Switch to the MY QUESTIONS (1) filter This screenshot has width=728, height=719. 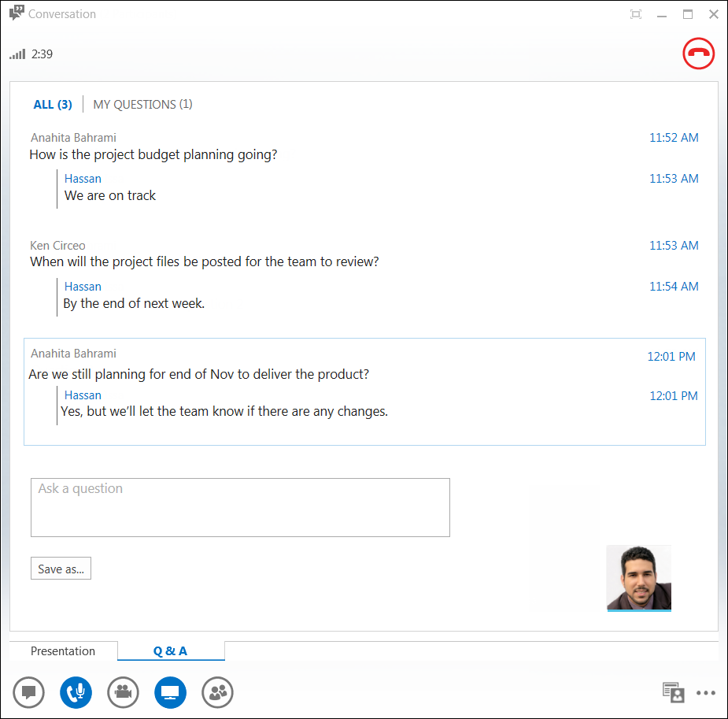pos(142,103)
